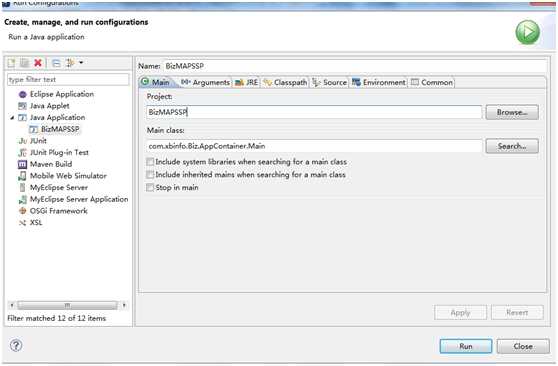The width and height of the screenshot is (558, 366).
Task: Open the JRE tab
Action: [246, 82]
